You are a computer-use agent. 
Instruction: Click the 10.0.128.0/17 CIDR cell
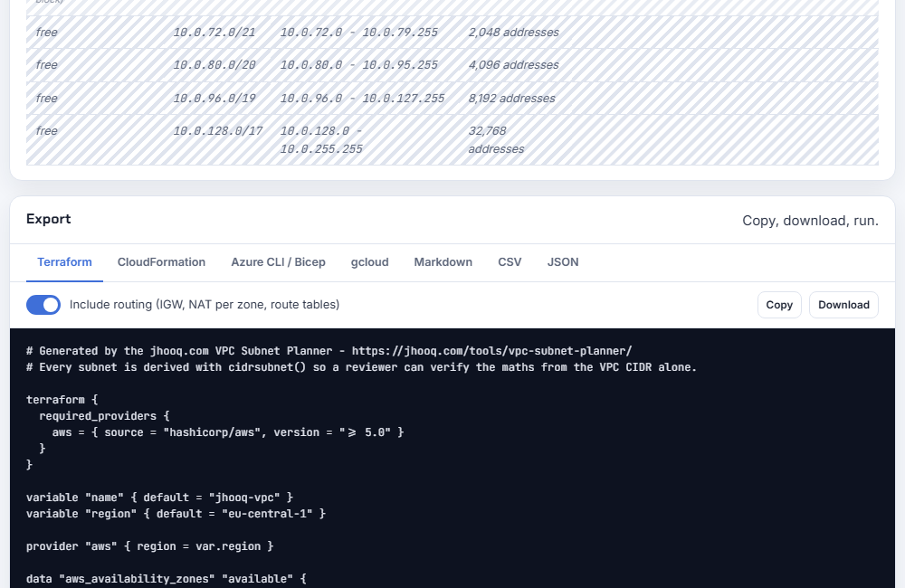[x=217, y=131]
